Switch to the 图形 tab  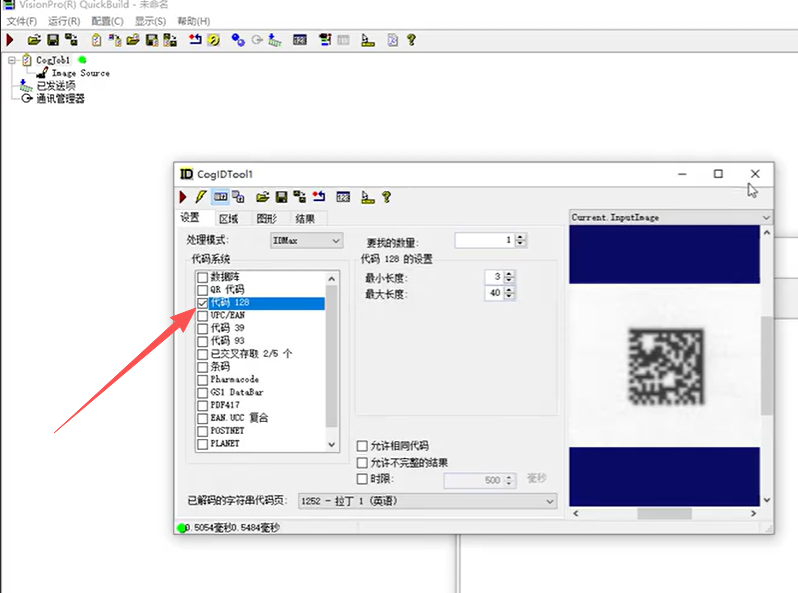267,219
